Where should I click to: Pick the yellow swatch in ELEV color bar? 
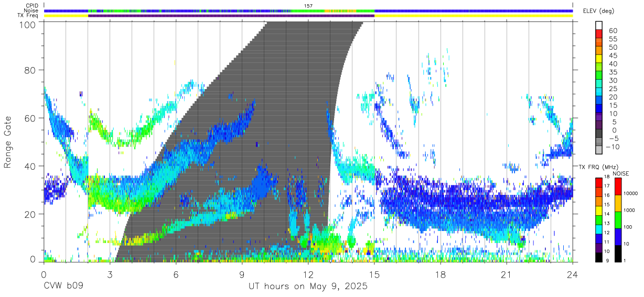click(x=599, y=59)
